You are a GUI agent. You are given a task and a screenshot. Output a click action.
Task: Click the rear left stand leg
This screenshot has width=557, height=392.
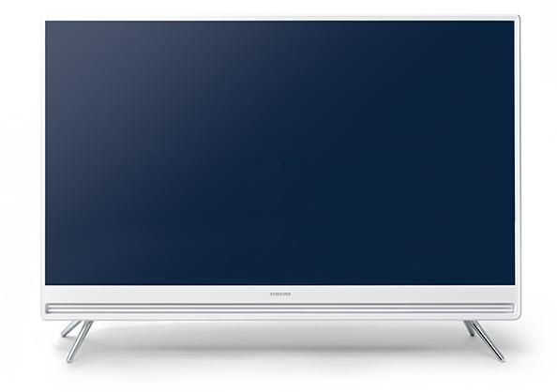click(70, 329)
